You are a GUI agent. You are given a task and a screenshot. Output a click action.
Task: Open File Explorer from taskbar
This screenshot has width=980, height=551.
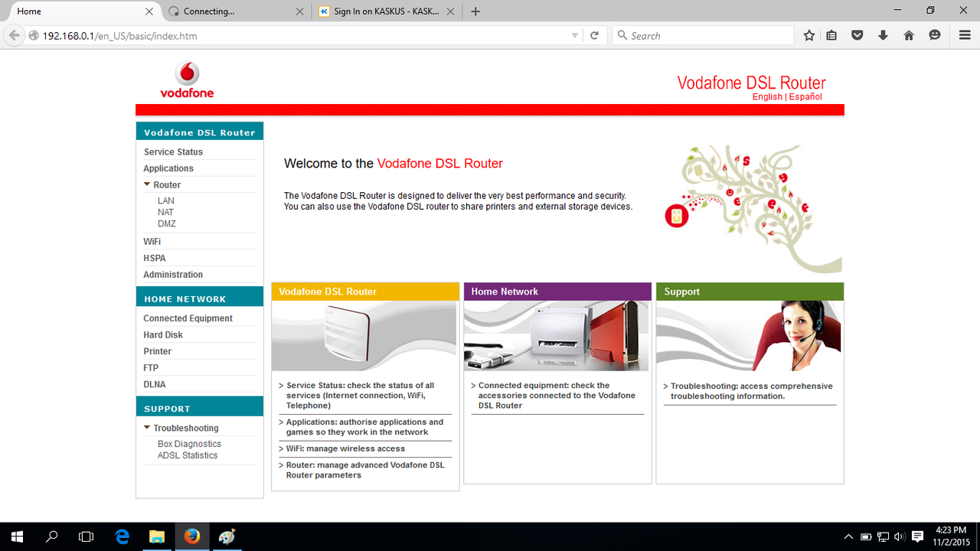pyautogui.click(x=157, y=536)
